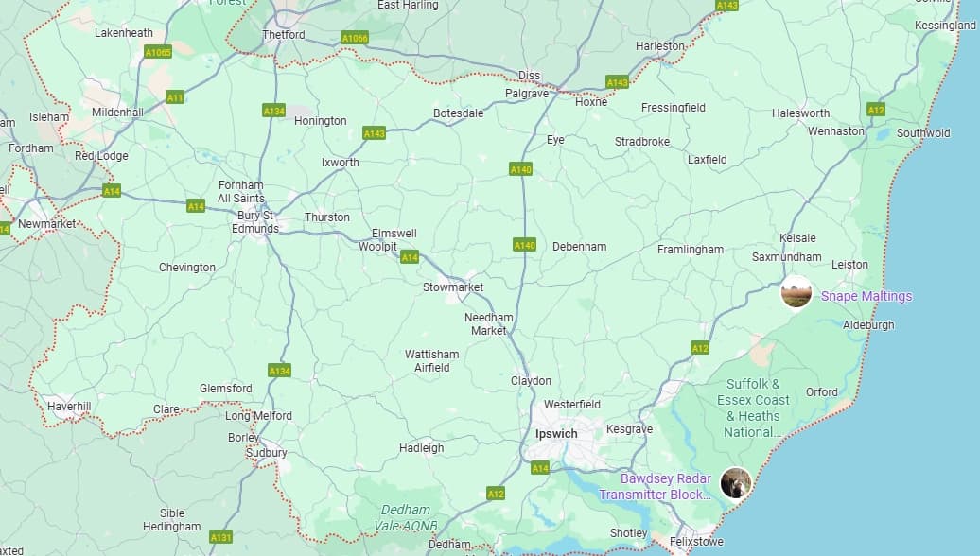Viewport: 980px width, 556px height.
Task: Click the Dedham Vale AONB label
Action: (x=406, y=518)
